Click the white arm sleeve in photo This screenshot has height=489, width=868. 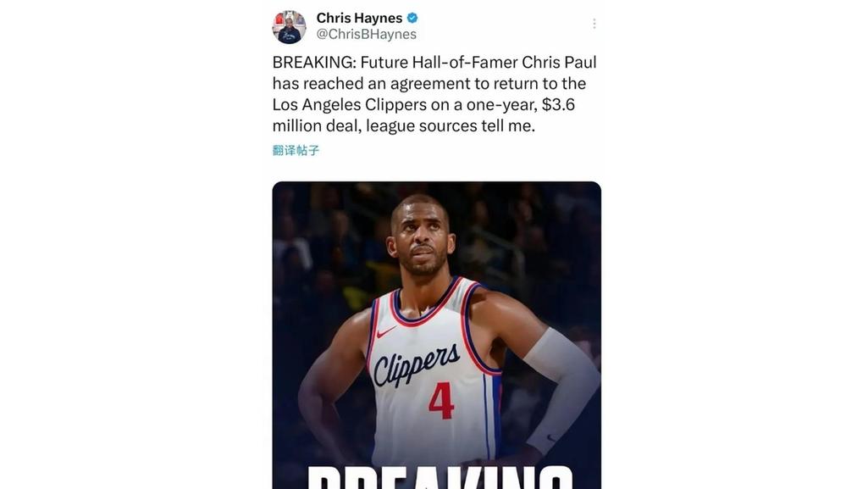click(561, 382)
